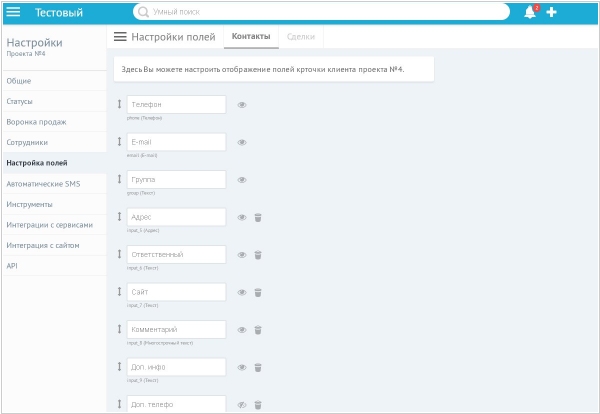Toggle the menu icon beside Настройки полей

120,37
